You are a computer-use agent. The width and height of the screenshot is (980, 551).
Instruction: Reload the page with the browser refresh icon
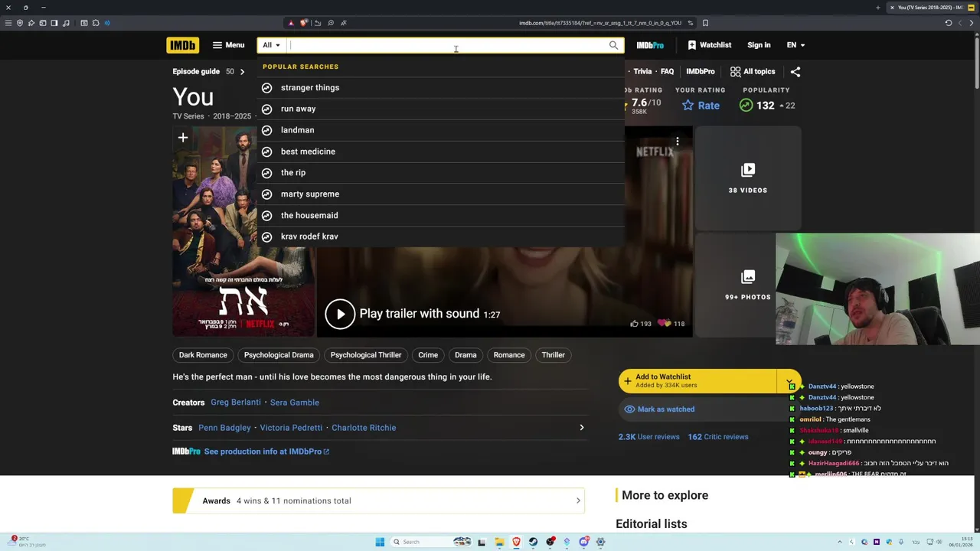[x=948, y=23]
